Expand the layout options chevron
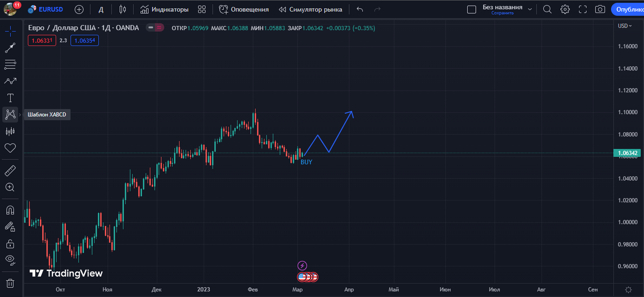The width and height of the screenshot is (644, 297). pyautogui.click(x=530, y=9)
